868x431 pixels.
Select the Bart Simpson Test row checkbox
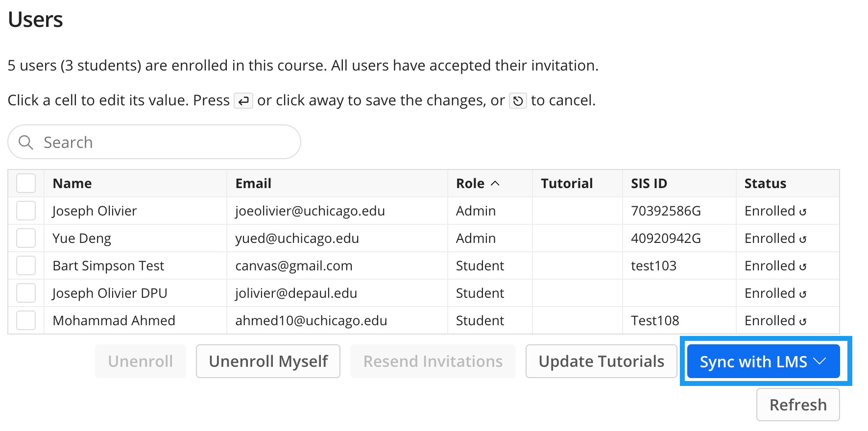(26, 265)
